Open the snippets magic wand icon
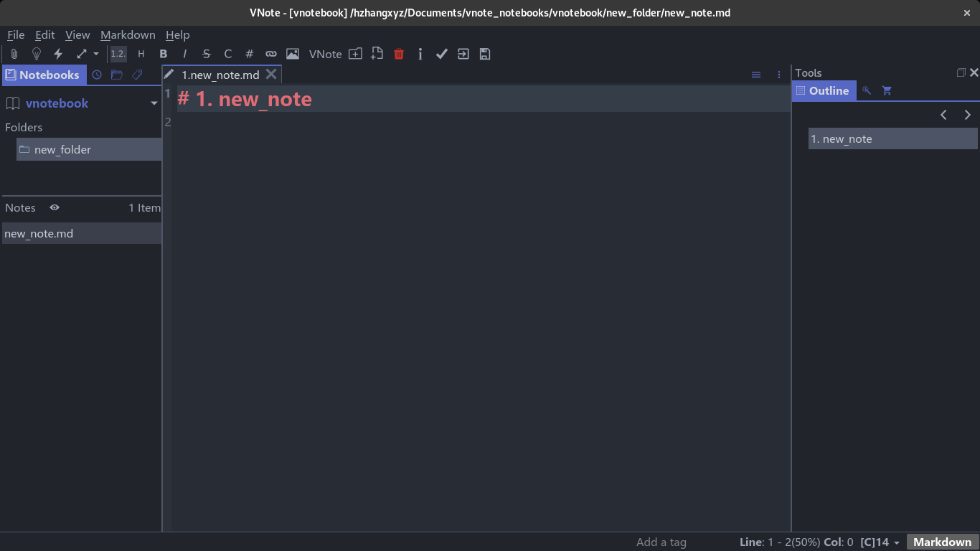 point(867,90)
